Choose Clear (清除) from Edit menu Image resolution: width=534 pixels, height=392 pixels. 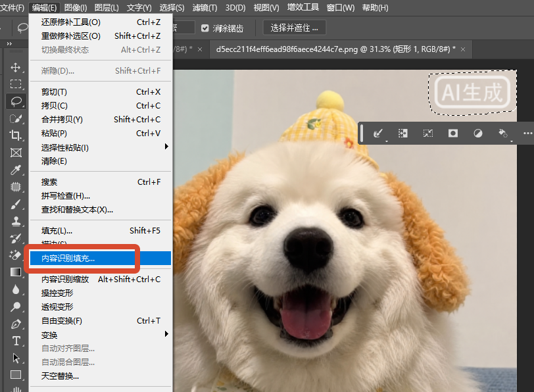point(101,161)
